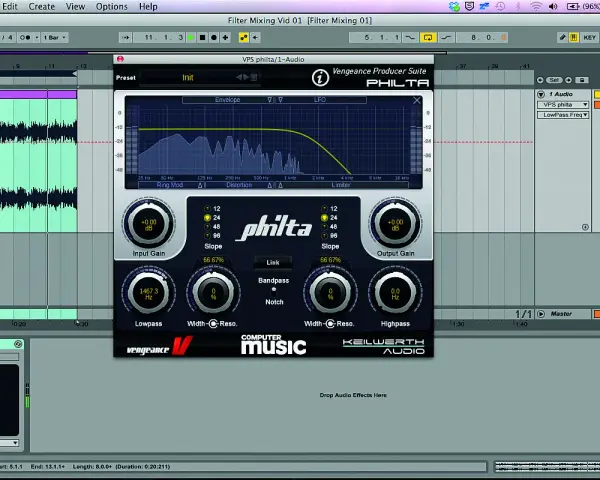Viewport: 600px width, 480px height.
Task: Open the LowPass Freq automation dropdown
Action: pos(563,115)
